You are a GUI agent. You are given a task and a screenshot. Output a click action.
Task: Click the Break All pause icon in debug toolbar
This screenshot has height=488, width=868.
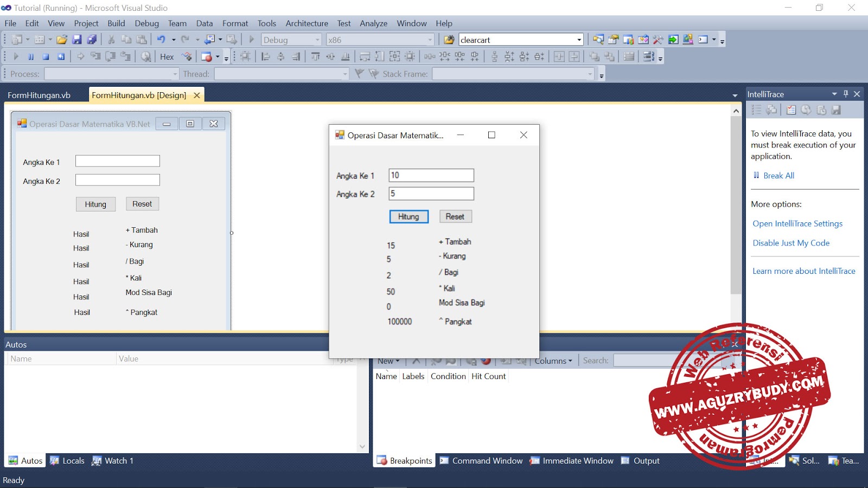tap(31, 56)
